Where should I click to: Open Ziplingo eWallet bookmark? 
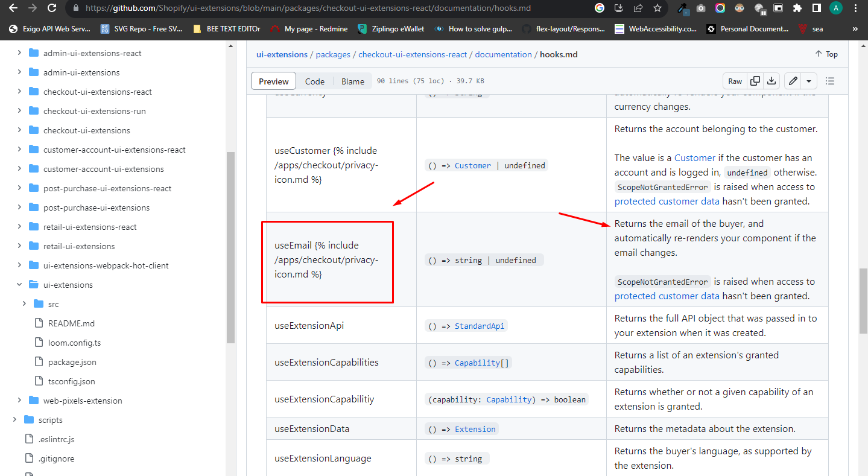pos(392,28)
